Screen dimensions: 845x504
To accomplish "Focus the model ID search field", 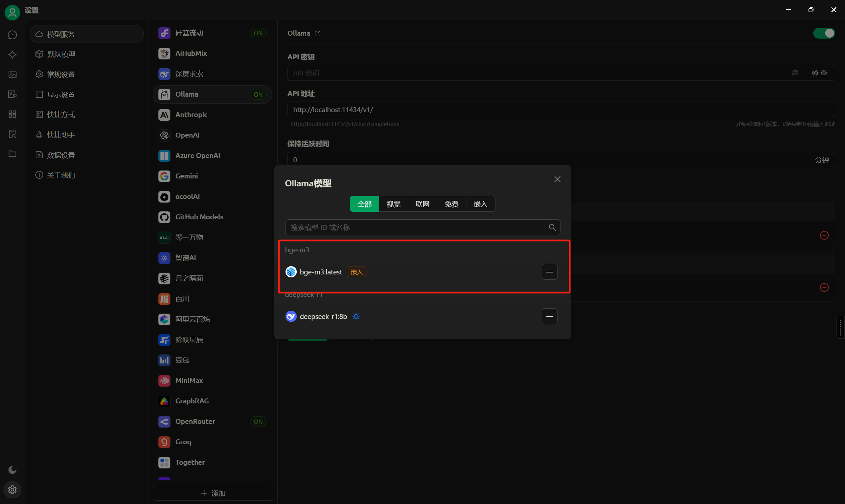I will click(415, 227).
